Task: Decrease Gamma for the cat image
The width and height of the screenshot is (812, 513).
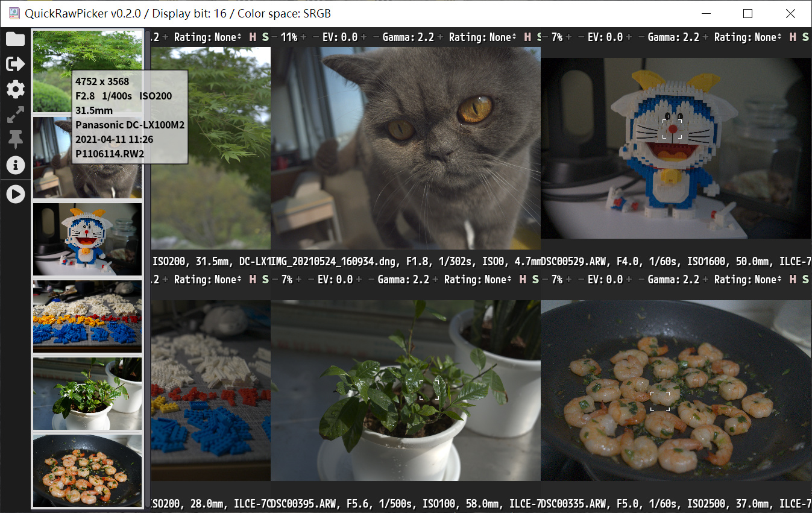Action: click(x=377, y=37)
